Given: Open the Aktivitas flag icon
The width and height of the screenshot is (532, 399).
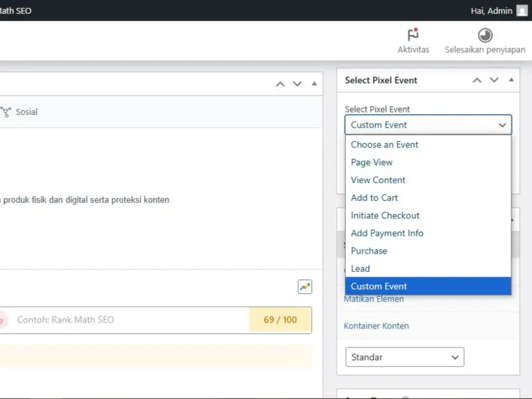Looking at the screenshot, I should point(413,35).
